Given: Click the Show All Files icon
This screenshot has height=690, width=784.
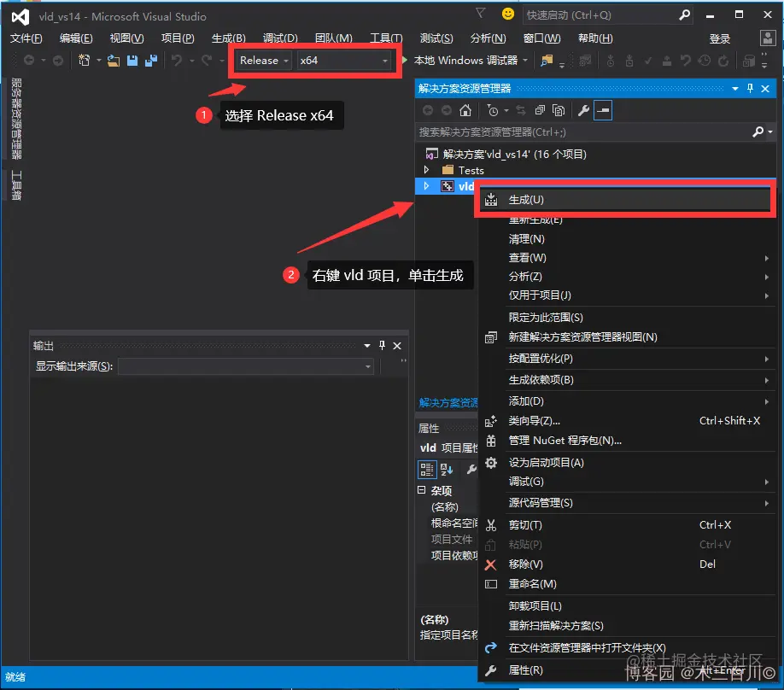Looking at the screenshot, I should pyautogui.click(x=559, y=110).
